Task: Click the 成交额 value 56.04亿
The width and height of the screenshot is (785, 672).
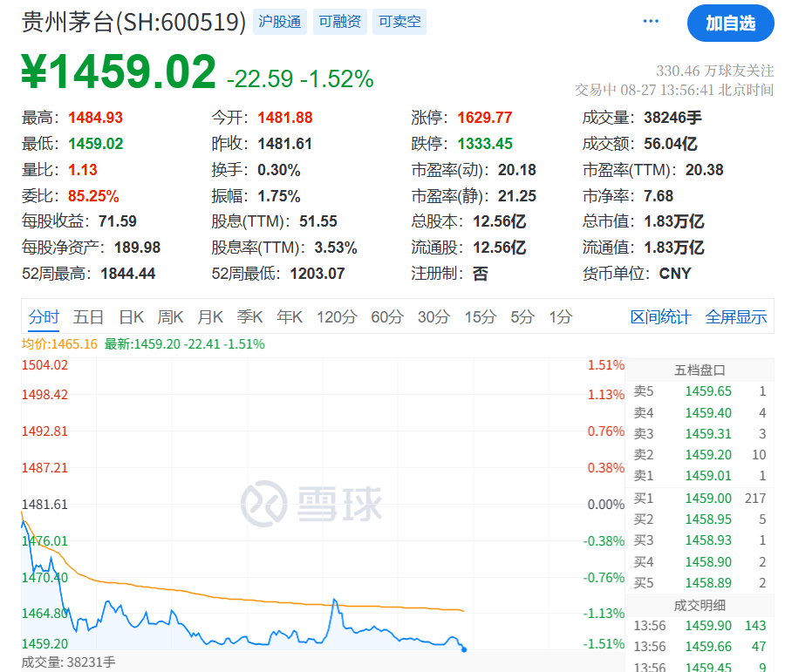Action: 671,144
